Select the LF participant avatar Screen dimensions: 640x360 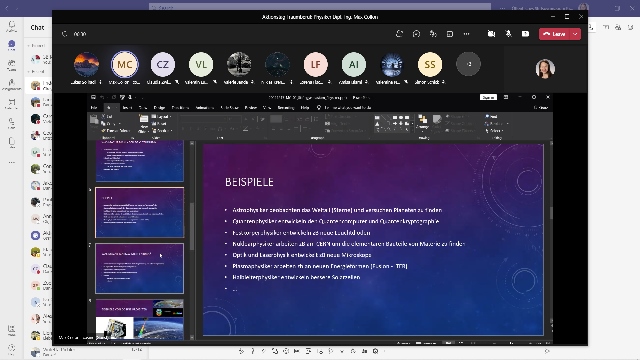click(316, 64)
